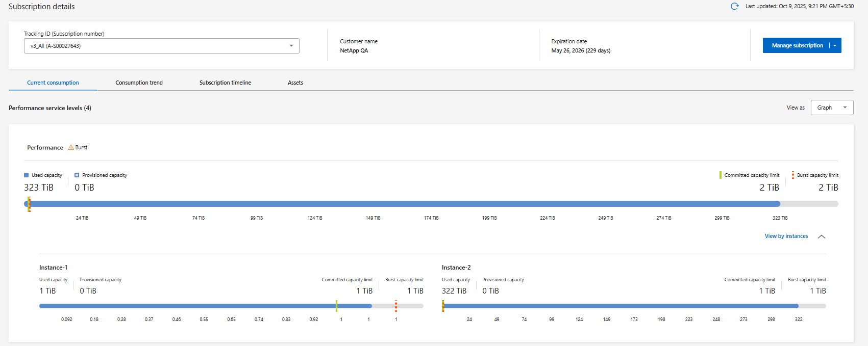Switch to the Consumption trend tab

click(x=139, y=83)
